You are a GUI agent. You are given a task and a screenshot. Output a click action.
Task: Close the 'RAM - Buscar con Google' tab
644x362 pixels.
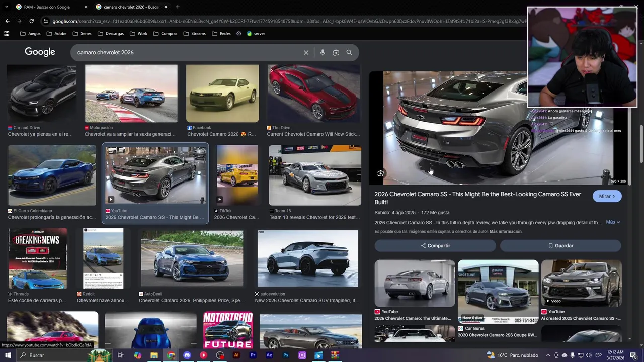[86, 7]
